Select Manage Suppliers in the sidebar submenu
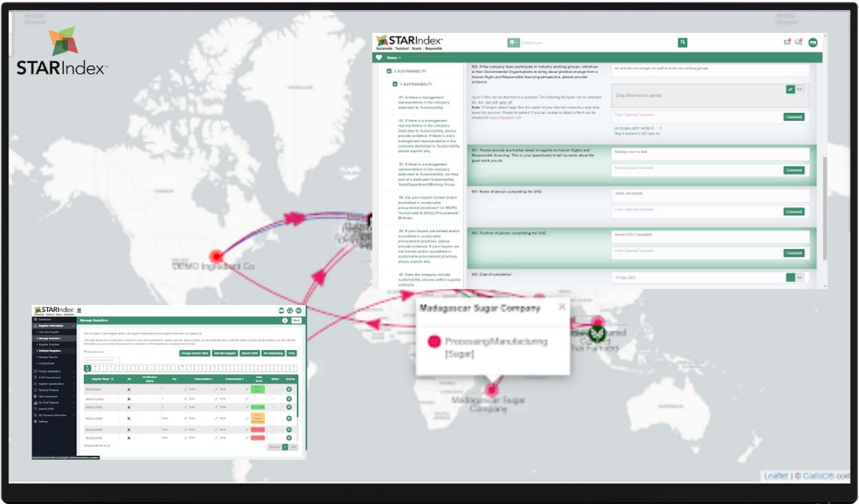Viewport: 859px width, 504px height. point(49,339)
